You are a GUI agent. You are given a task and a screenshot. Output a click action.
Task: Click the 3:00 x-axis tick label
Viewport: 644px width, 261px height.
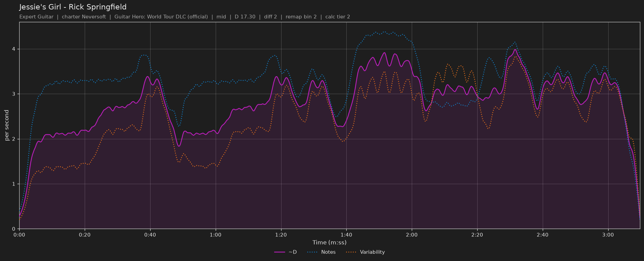[608, 235]
